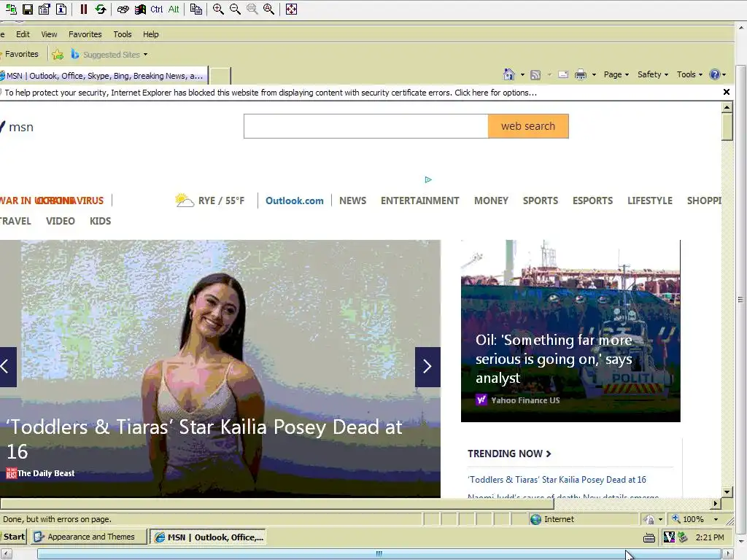Toggle the Alt key button
The width and height of the screenshot is (747, 560).
174,9
